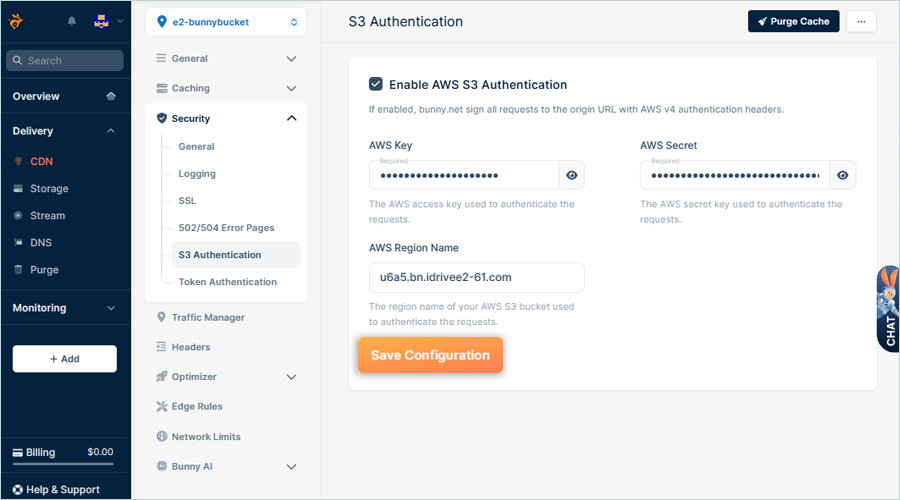Click the AWS Key input field
The width and height of the screenshot is (900, 500).
[464, 175]
